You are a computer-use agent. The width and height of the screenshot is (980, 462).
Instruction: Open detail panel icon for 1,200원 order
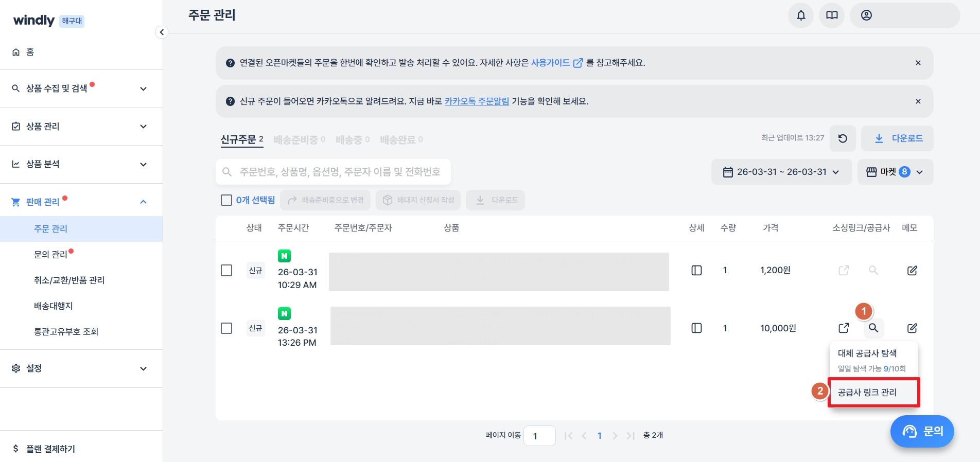pyautogui.click(x=696, y=271)
